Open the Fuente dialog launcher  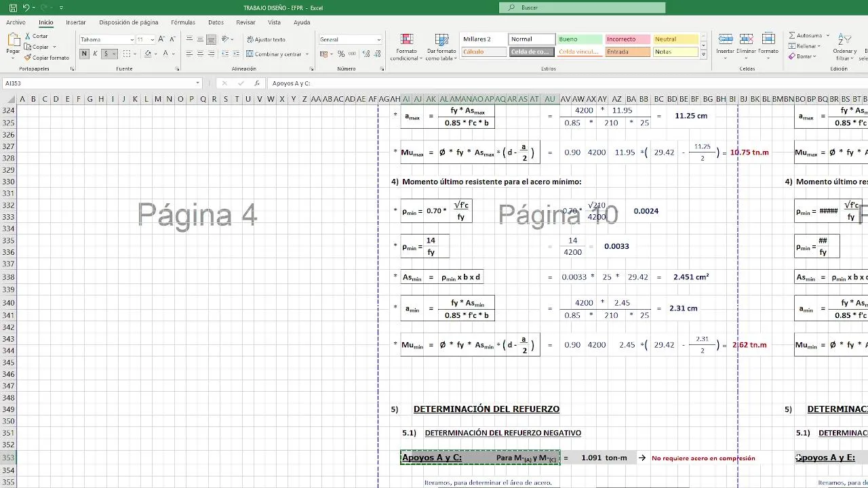(x=178, y=69)
